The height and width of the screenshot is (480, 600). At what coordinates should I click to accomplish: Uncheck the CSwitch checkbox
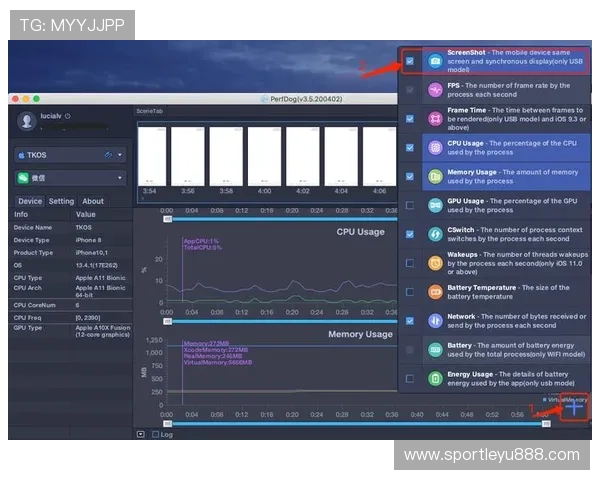click(410, 234)
